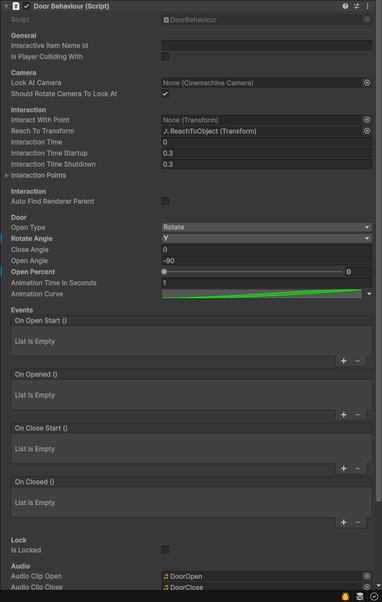Viewport: 382px width, 602px height.
Task: Click the On Closed () event header
Action: [x=191, y=482]
